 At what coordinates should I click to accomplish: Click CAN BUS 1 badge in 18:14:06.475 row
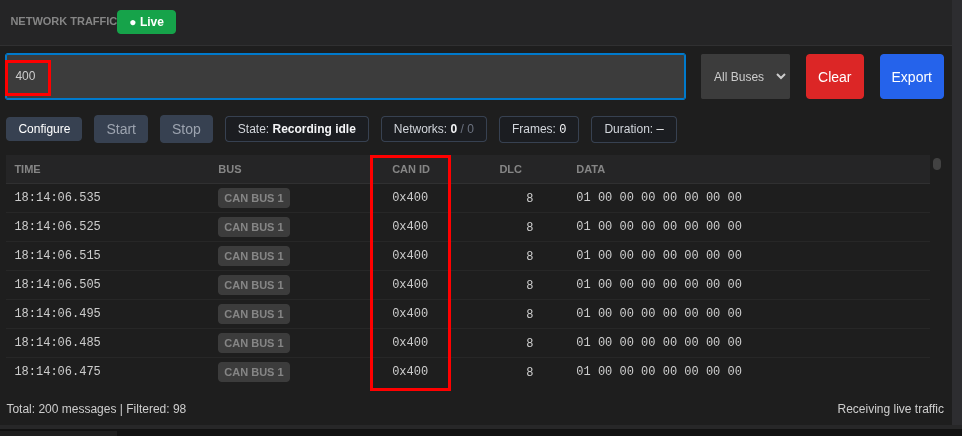(254, 372)
